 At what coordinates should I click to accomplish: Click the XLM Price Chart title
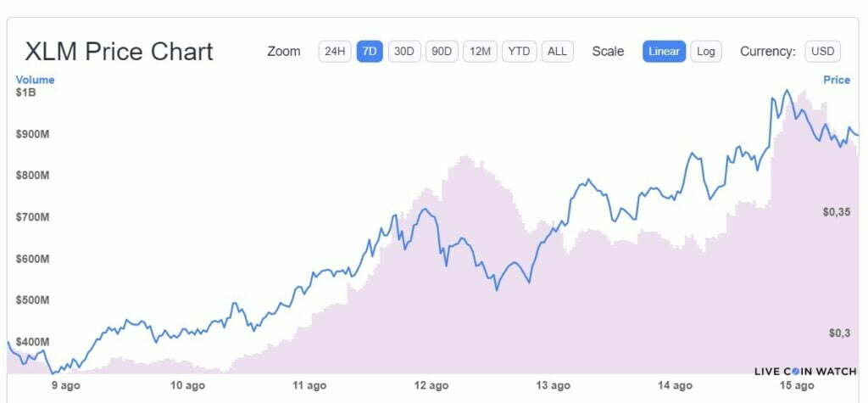point(120,52)
